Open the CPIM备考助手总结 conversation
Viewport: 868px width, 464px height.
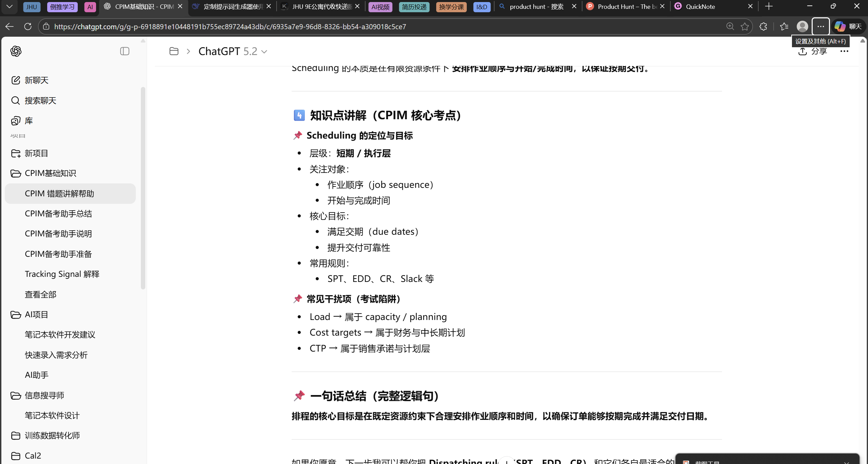(x=58, y=214)
